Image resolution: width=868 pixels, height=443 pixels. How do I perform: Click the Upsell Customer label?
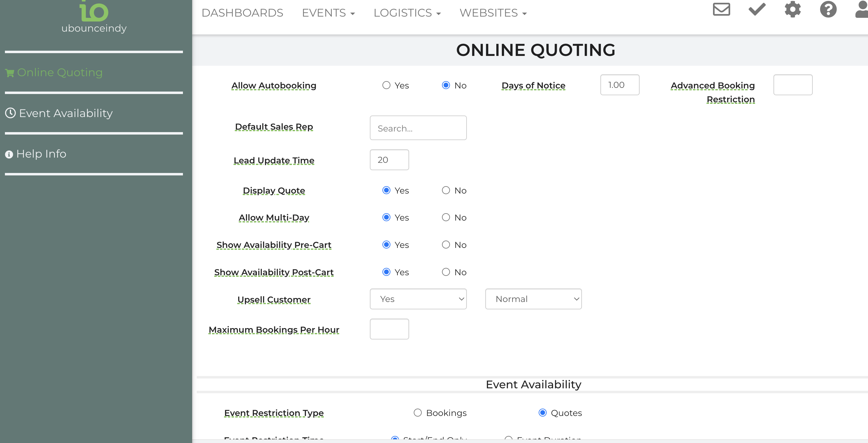coord(274,300)
